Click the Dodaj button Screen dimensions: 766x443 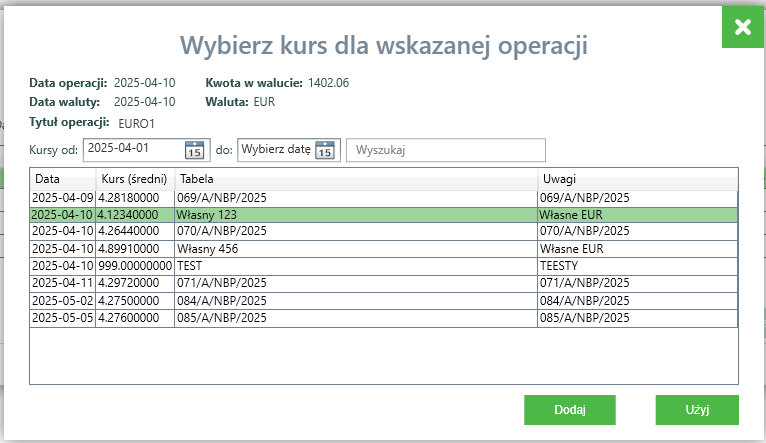(x=570, y=410)
